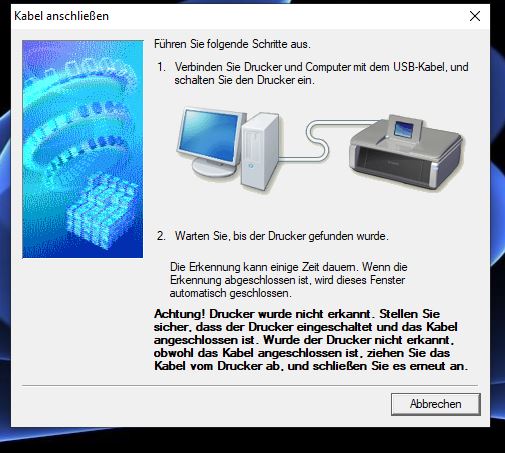Click the pixel cube in the side banner
Screen dimensions: 505x453
(x=101, y=211)
